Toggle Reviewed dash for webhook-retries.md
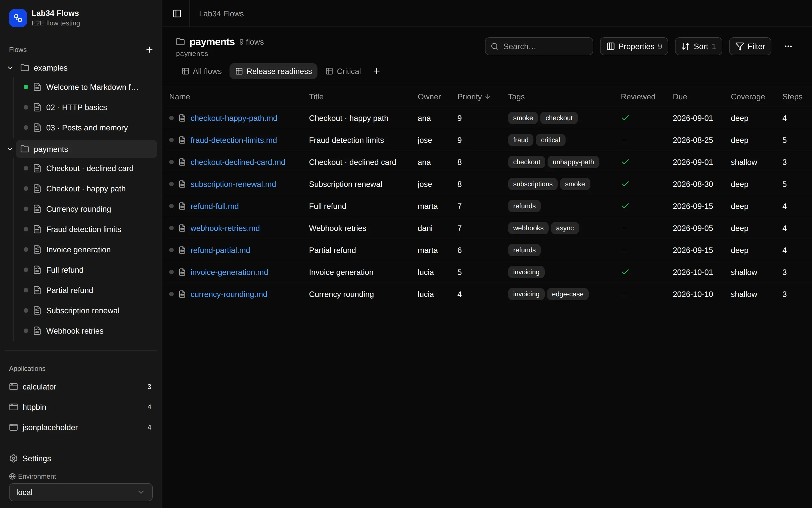Image resolution: width=812 pixels, height=508 pixels. (x=624, y=228)
